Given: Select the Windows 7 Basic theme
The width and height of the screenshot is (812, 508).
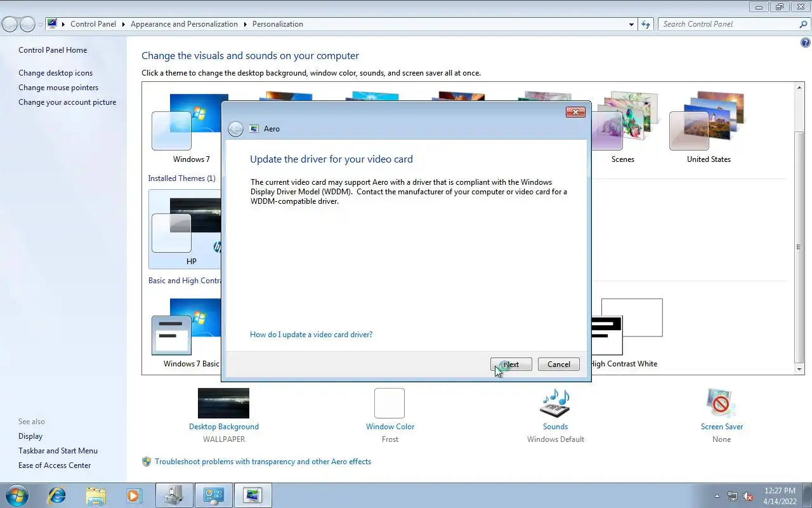Looking at the screenshot, I should (185, 334).
